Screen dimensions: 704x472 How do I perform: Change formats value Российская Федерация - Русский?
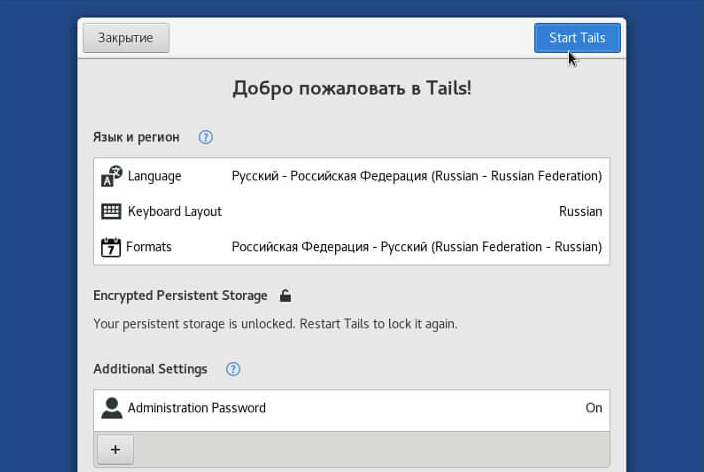coord(417,247)
